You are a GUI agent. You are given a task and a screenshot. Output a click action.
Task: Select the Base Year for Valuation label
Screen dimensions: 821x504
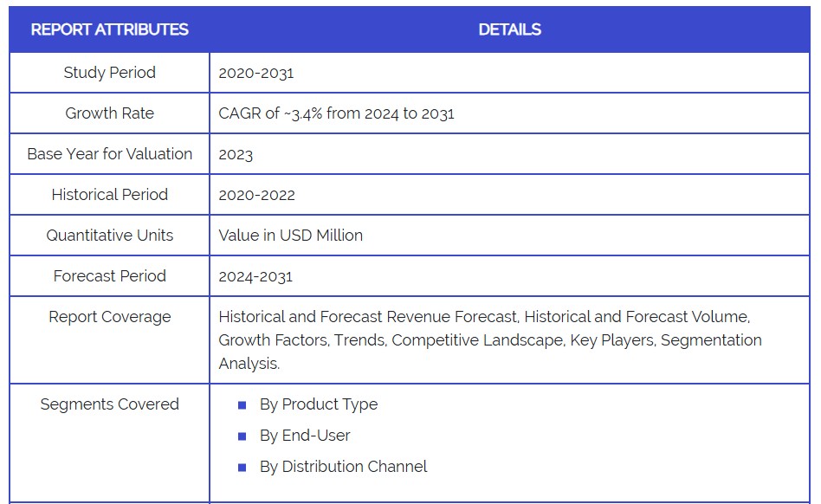point(109,154)
